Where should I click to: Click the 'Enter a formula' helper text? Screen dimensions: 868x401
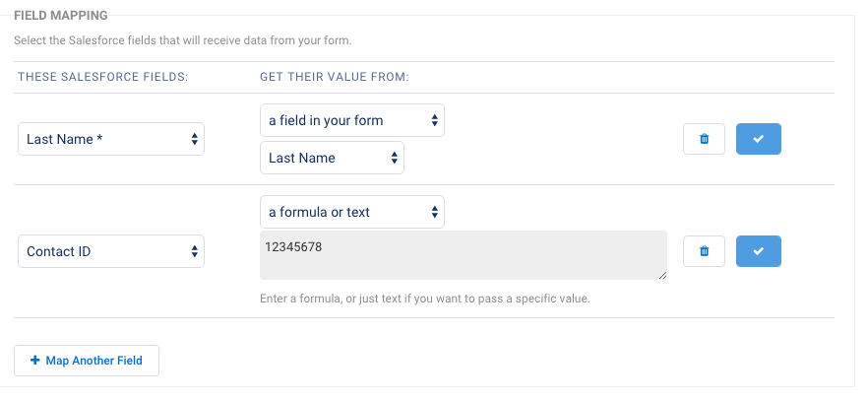(424, 298)
